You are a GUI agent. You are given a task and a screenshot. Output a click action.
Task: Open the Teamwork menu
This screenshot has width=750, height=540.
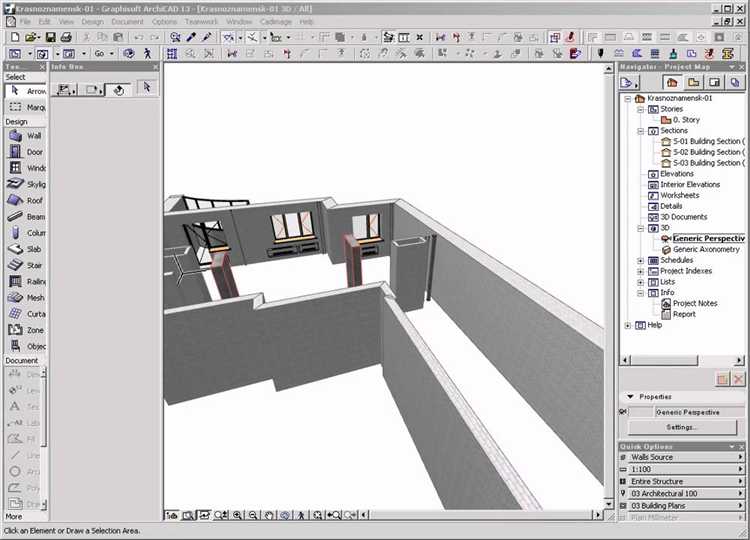click(x=201, y=22)
